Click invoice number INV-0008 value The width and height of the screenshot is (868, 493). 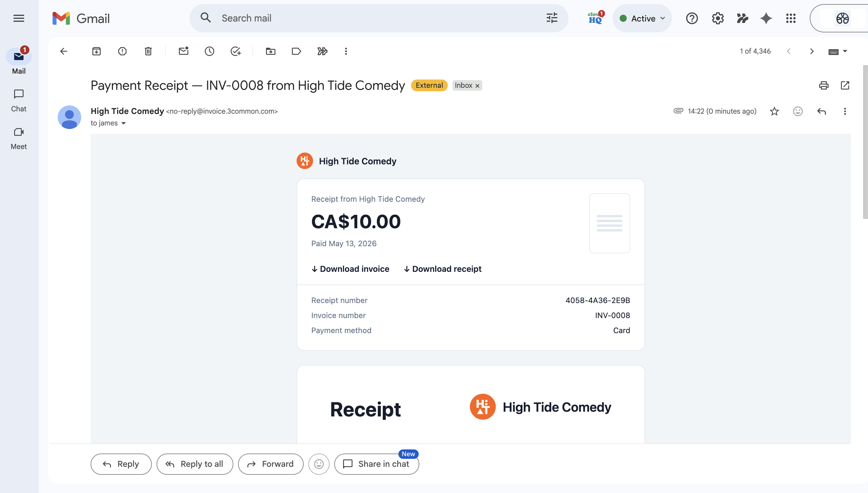[x=612, y=315]
